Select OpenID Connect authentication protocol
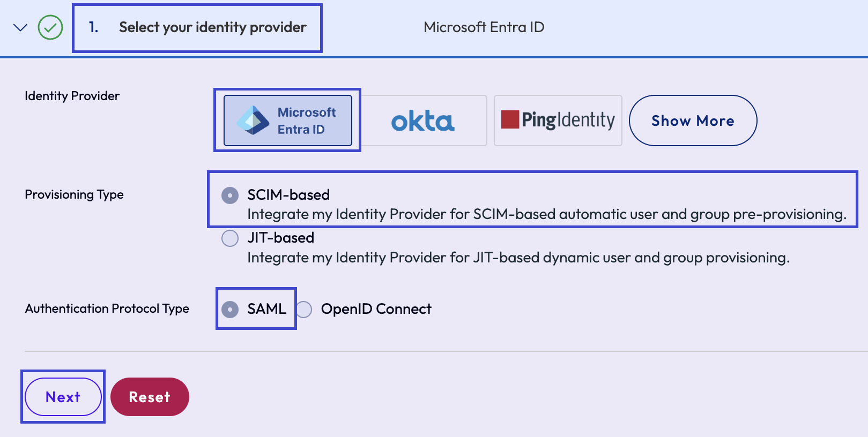The image size is (868, 437). [x=304, y=309]
